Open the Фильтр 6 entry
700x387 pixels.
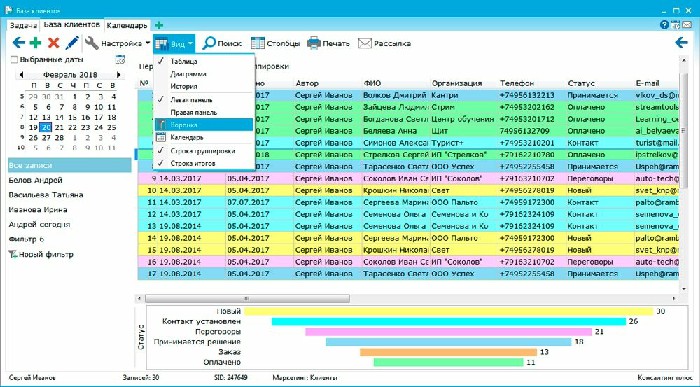click(x=26, y=239)
